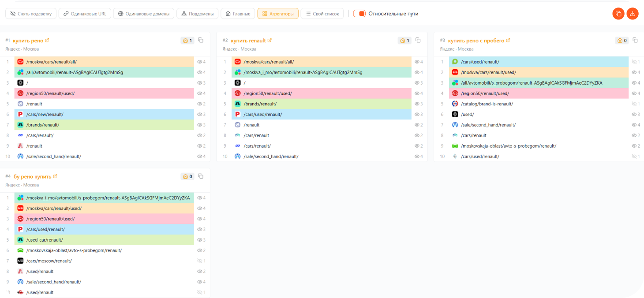Click home-pages badge in бу рено купить card
Viewport: 644px width, 298px height.
coord(187,176)
